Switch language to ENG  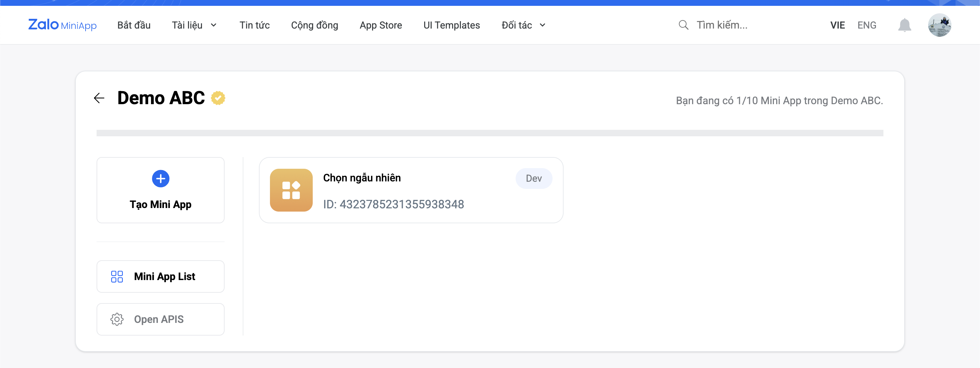pyautogui.click(x=867, y=25)
